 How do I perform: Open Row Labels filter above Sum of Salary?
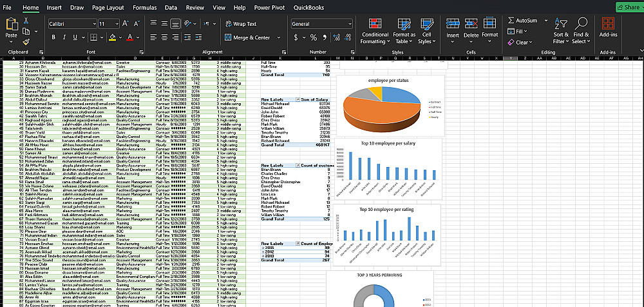pos(297,99)
